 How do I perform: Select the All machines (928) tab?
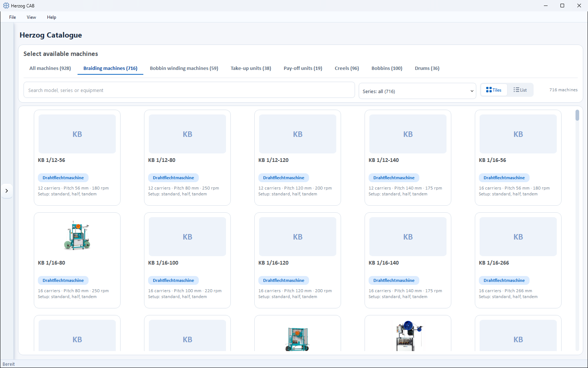coord(50,68)
